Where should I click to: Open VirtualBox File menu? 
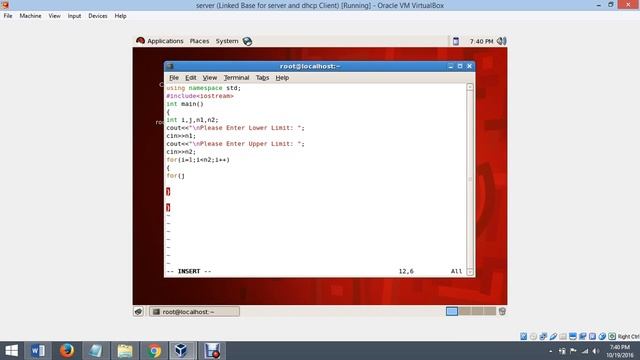8,16
